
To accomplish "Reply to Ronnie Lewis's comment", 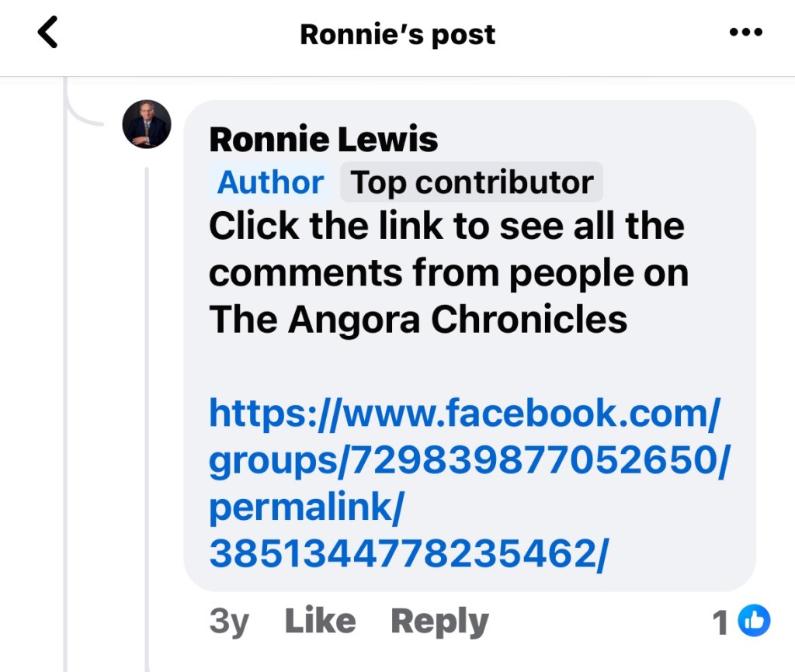I will (x=439, y=621).
